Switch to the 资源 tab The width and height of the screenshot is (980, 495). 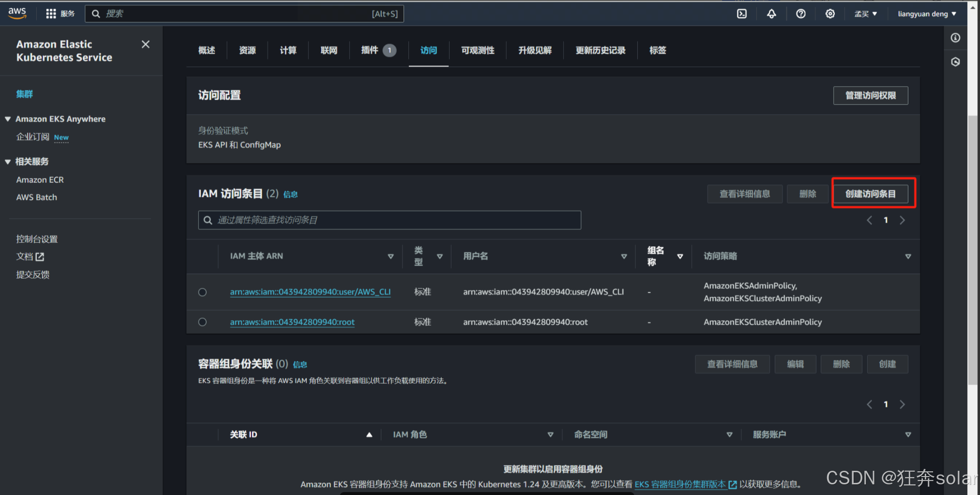247,50
